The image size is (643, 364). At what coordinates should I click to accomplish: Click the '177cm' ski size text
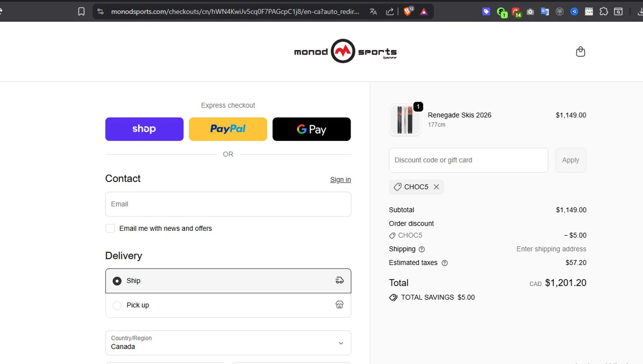click(436, 125)
